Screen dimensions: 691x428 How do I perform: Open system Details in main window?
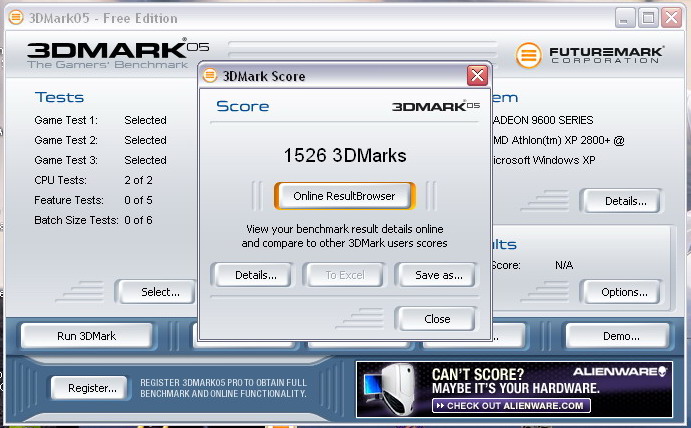tap(621, 201)
